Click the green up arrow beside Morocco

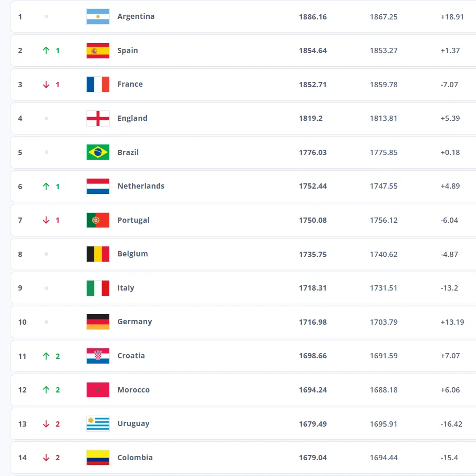46,390
